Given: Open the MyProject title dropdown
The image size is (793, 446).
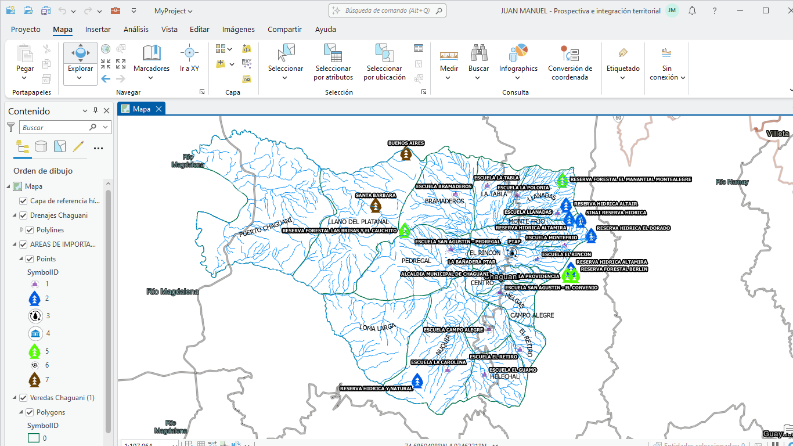Looking at the screenshot, I should (174, 10).
